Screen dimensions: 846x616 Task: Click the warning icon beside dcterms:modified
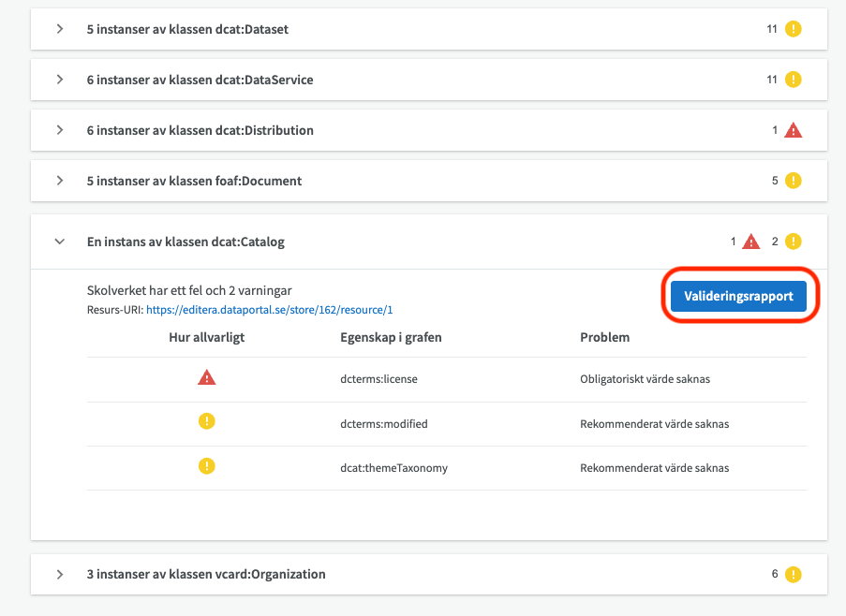(207, 422)
